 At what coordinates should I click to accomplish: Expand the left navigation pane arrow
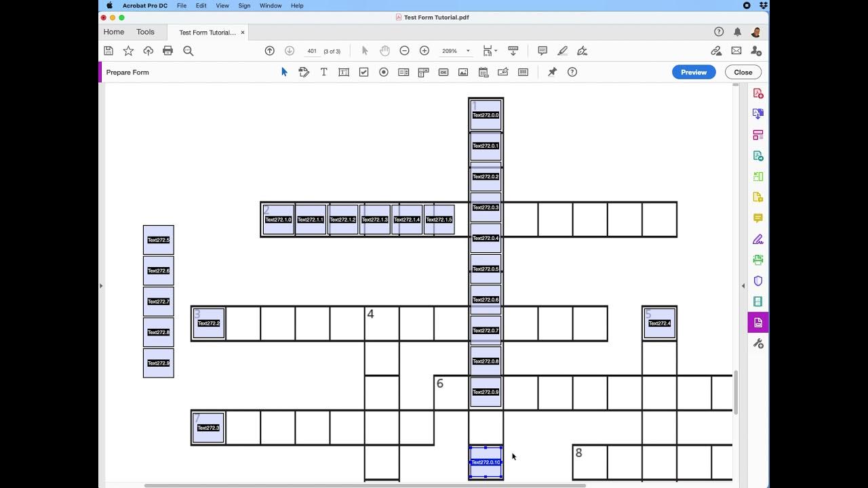(x=101, y=285)
